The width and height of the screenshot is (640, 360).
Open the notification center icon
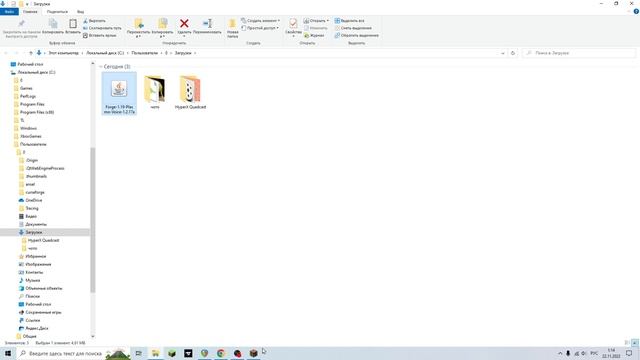629,353
